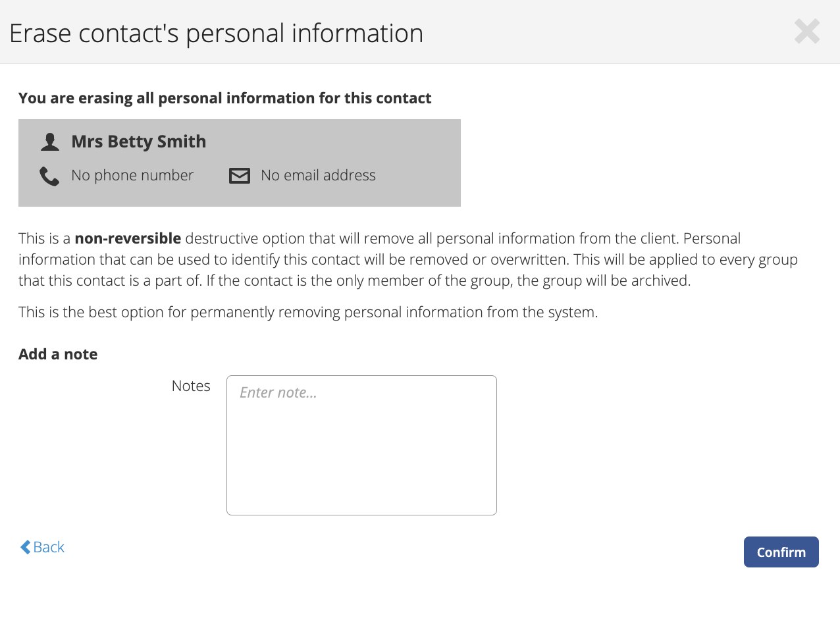Click the bold non-reversible word

pos(128,238)
